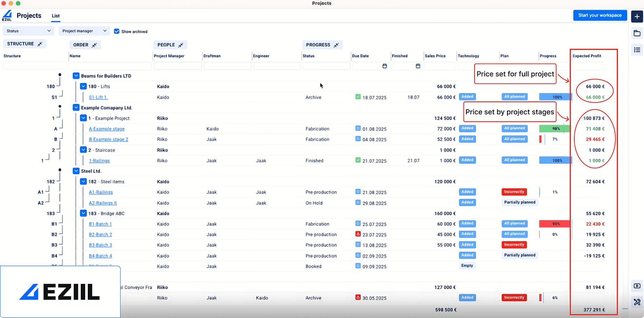Click the EZIIL logo in header
The image size is (644, 318).
click(x=7, y=16)
